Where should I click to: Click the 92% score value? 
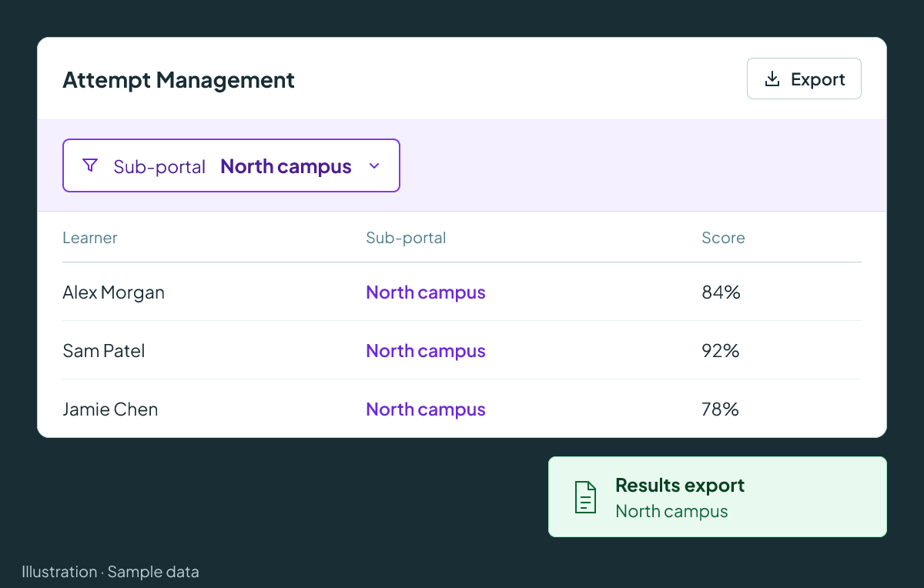(721, 351)
